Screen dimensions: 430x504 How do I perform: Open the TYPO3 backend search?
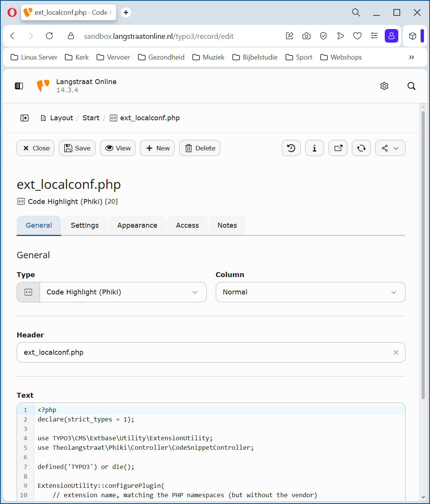[x=412, y=86]
